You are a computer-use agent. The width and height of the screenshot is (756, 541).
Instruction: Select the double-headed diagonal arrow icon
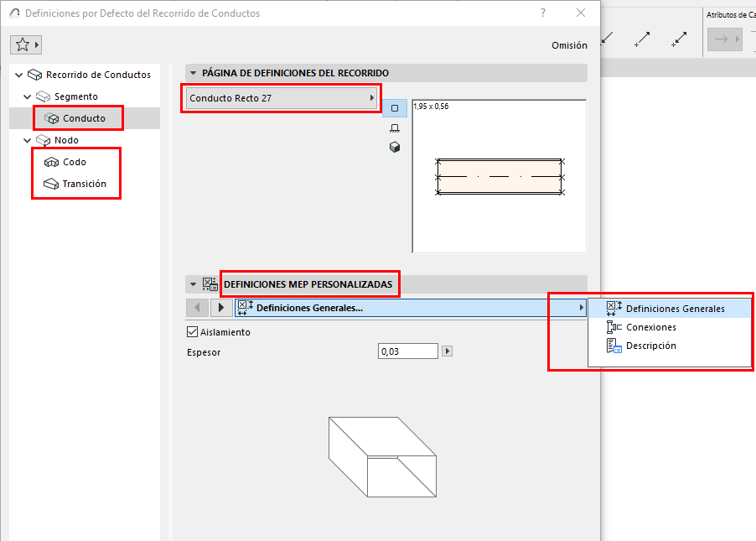click(x=679, y=39)
